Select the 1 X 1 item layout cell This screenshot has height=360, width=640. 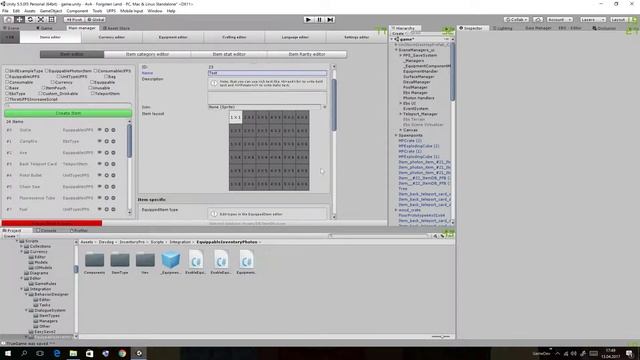(x=236, y=117)
